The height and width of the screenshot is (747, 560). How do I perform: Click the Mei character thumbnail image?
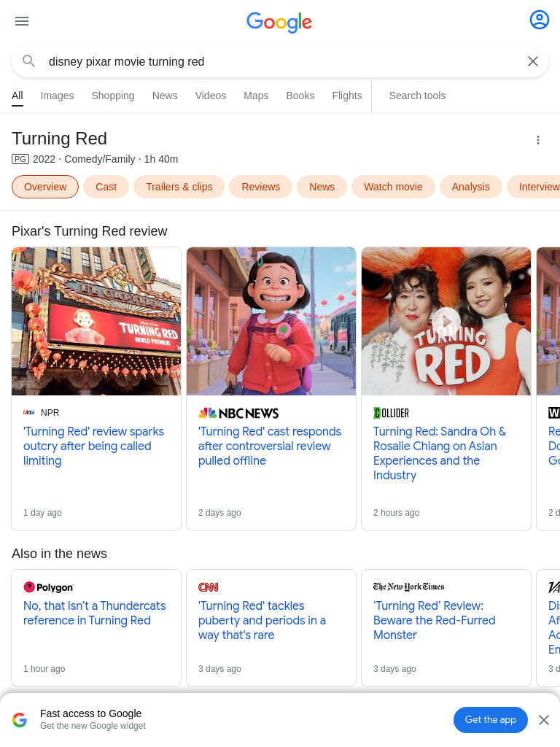(271, 321)
